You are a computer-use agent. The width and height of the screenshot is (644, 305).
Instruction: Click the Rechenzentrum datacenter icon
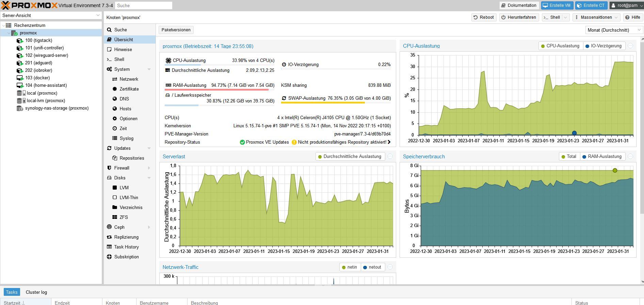click(x=9, y=26)
